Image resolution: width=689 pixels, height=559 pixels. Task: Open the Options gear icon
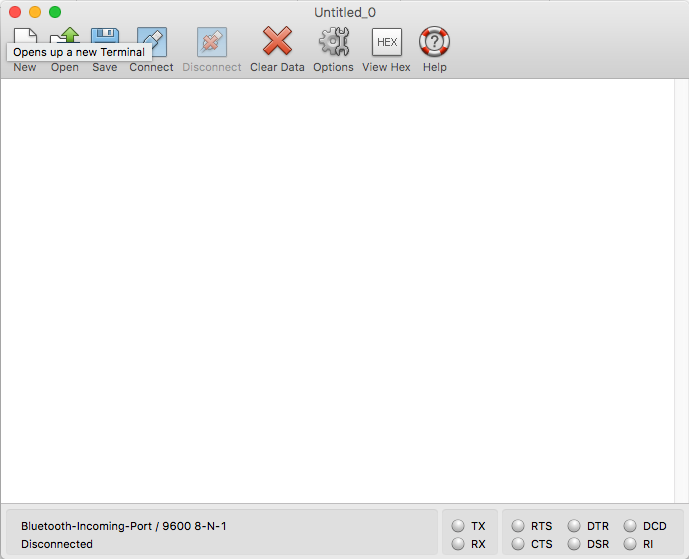point(333,43)
